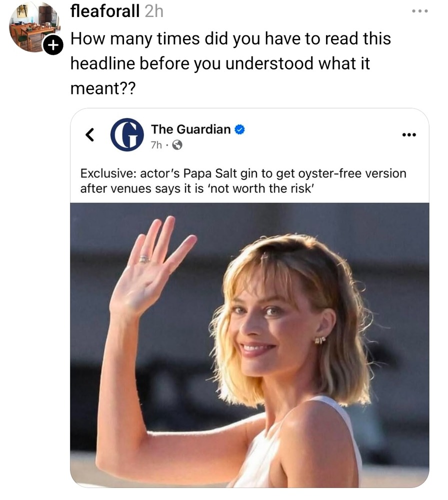Open The Guardian page name
The width and height of the screenshot is (448, 500).
click(190, 129)
